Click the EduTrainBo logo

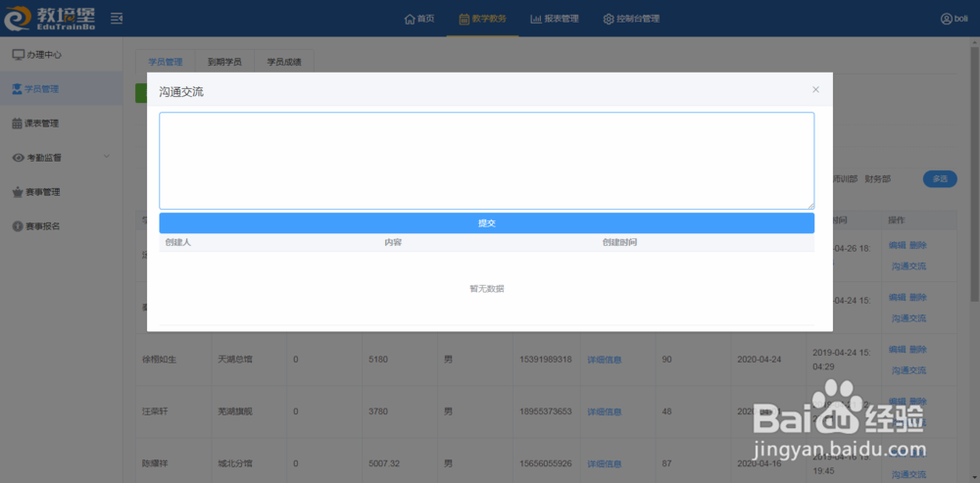[50, 18]
